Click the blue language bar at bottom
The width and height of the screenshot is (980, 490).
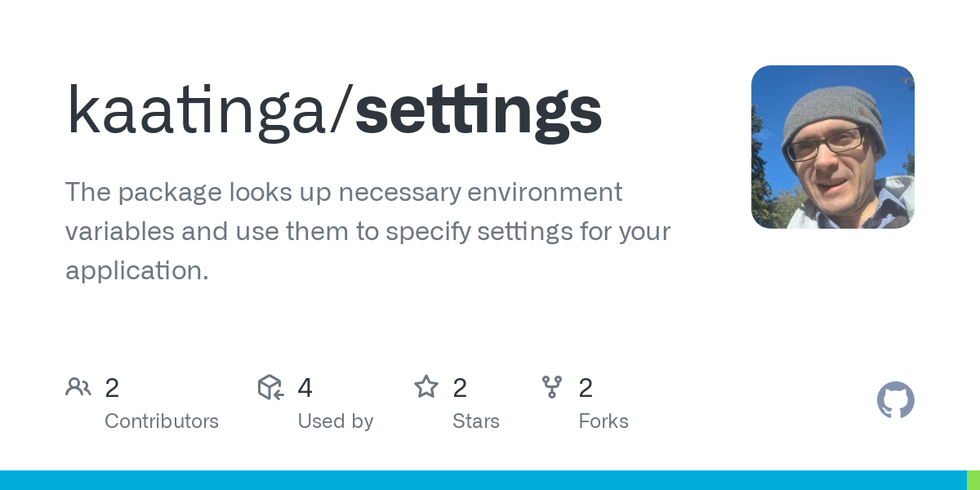(x=482, y=480)
